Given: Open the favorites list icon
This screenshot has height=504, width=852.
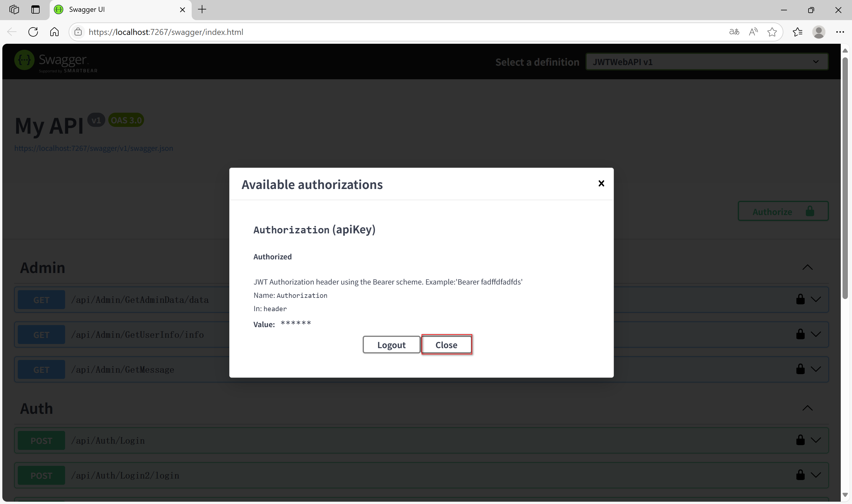Looking at the screenshot, I should pyautogui.click(x=797, y=32).
